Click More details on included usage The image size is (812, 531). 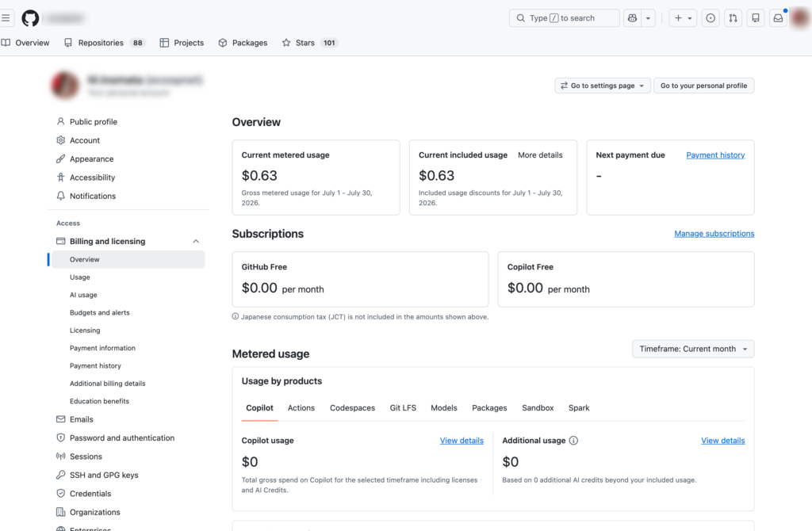(x=540, y=155)
